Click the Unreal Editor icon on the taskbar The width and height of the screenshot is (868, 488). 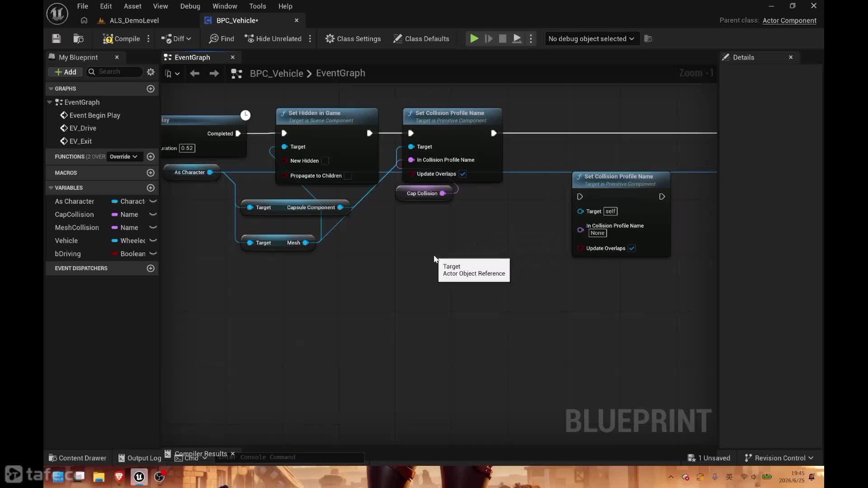[139, 477]
